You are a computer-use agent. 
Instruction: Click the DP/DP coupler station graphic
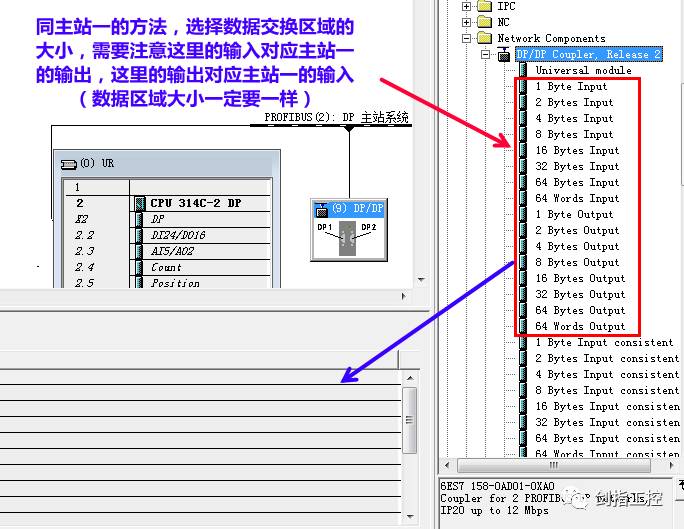coord(345,236)
